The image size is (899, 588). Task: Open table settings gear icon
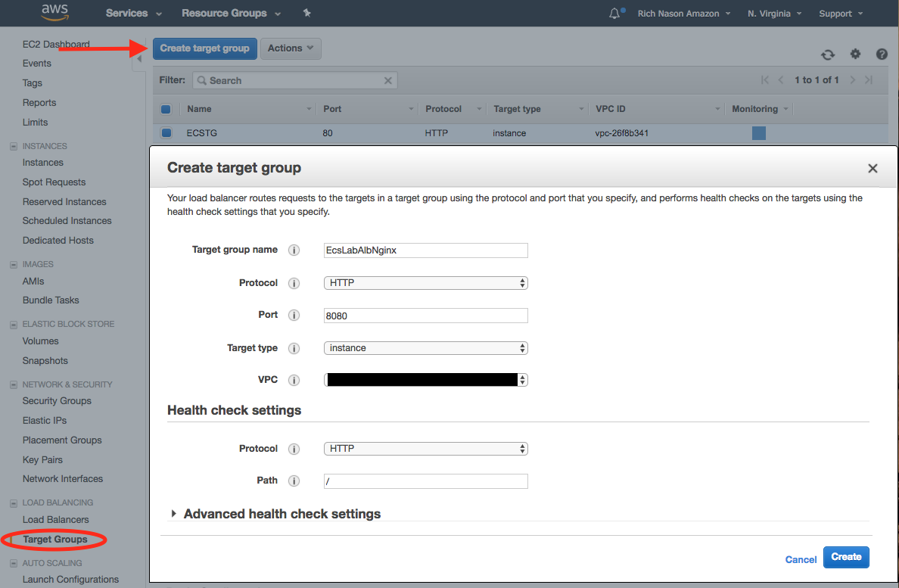[855, 54]
